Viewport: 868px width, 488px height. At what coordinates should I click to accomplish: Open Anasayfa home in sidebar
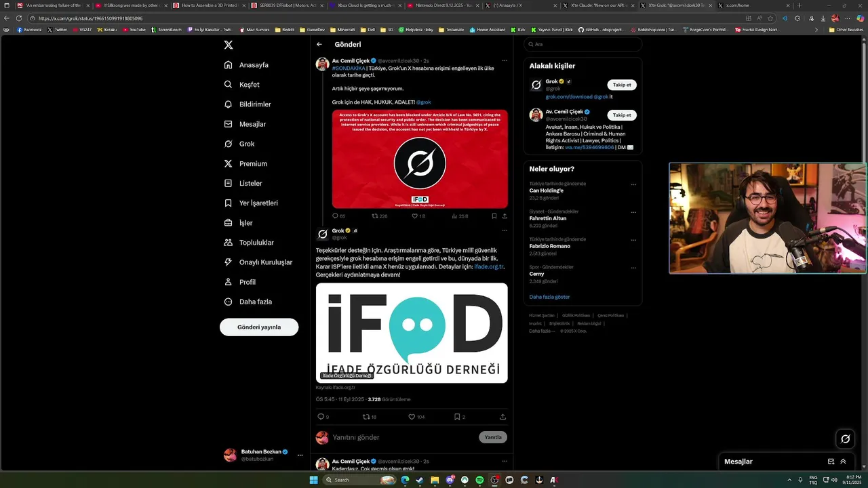[247, 65]
